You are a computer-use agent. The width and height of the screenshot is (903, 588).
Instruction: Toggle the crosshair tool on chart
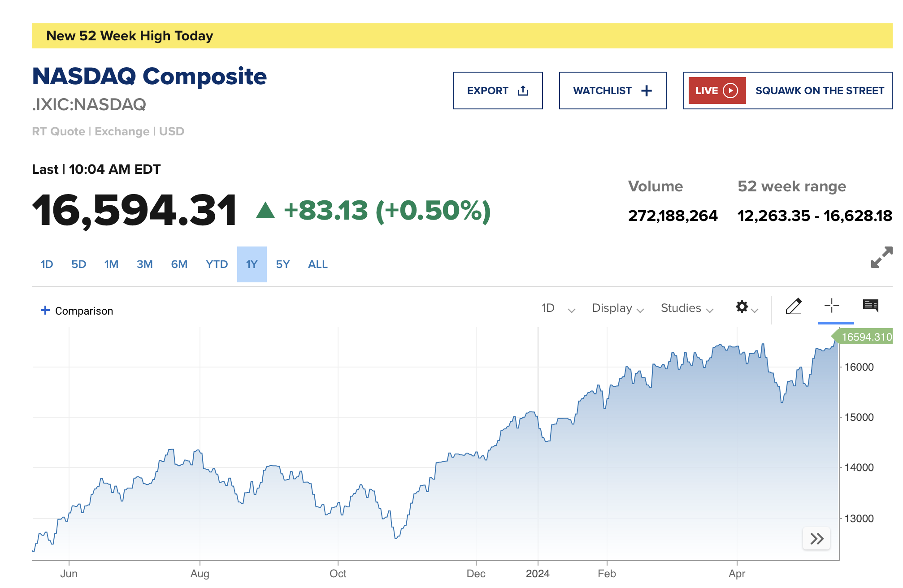832,306
